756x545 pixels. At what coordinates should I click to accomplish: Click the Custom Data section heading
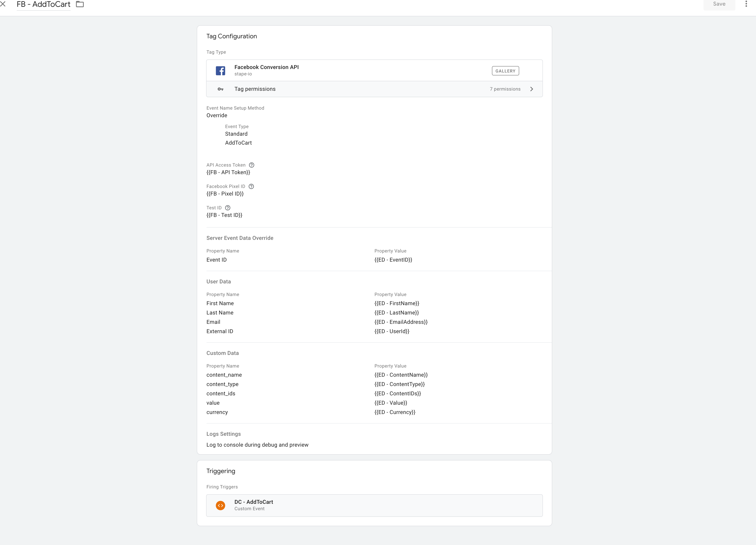click(x=222, y=353)
